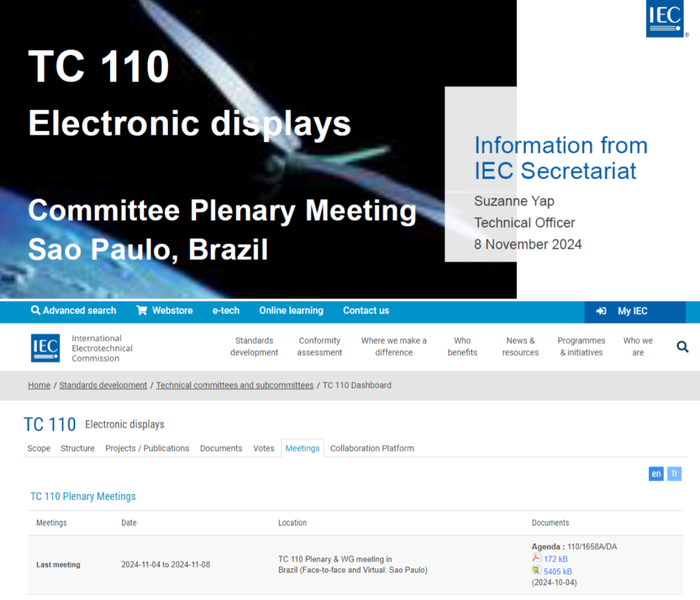Click the IEC logo at slide top-right

coord(665,18)
